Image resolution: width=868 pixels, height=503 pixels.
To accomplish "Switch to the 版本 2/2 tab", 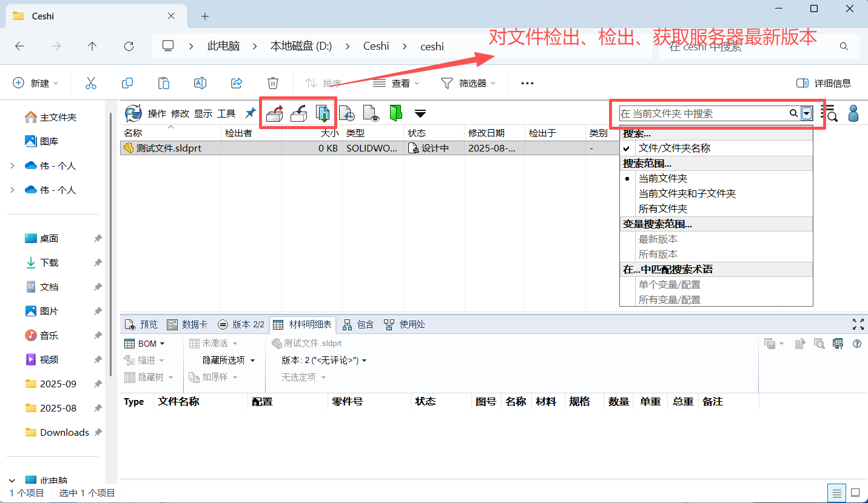I will (x=241, y=324).
